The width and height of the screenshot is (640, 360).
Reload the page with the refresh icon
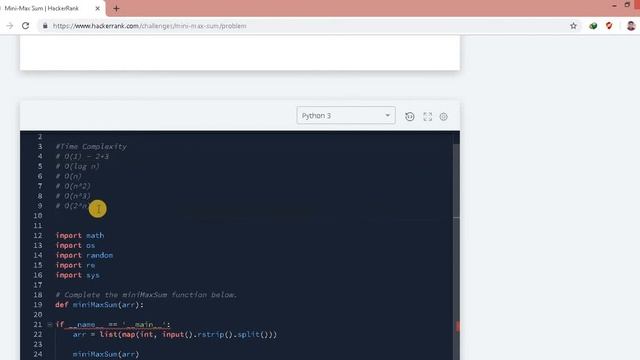point(25,26)
